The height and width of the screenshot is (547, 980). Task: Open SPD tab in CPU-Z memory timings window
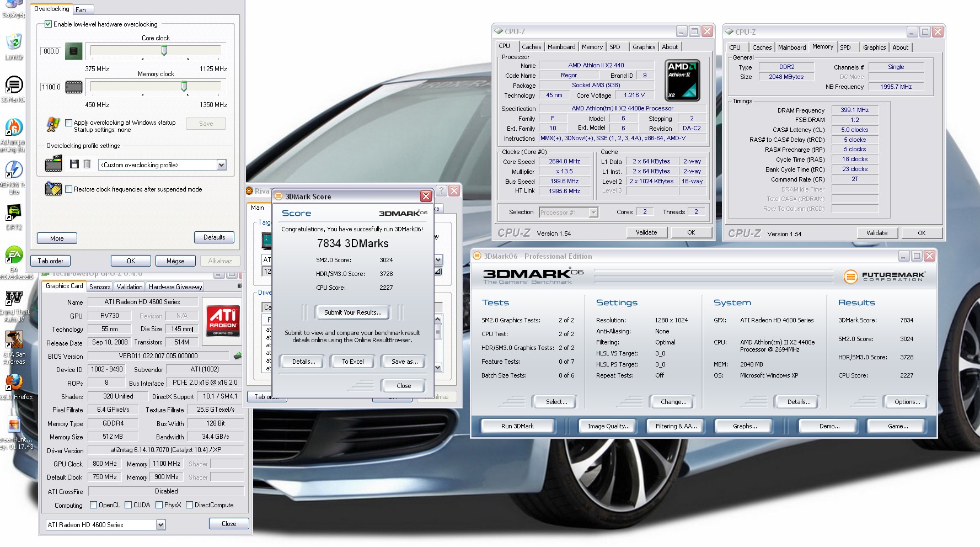tap(845, 47)
